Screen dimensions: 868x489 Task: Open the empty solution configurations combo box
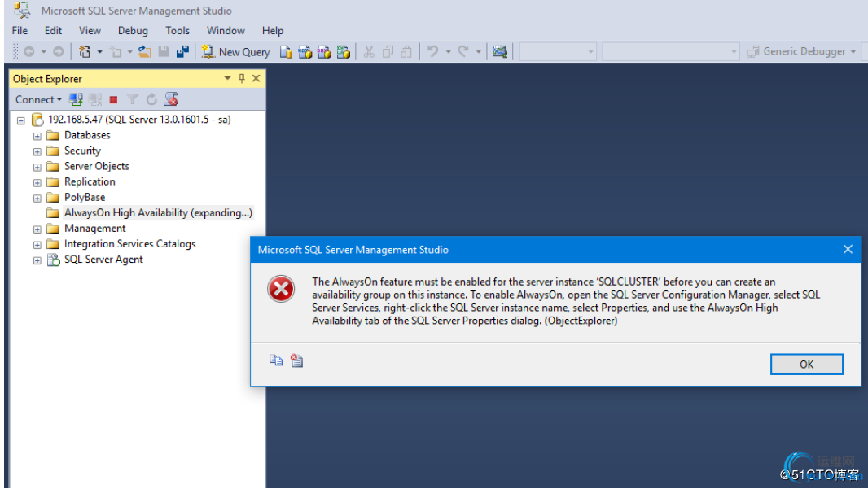coord(558,52)
